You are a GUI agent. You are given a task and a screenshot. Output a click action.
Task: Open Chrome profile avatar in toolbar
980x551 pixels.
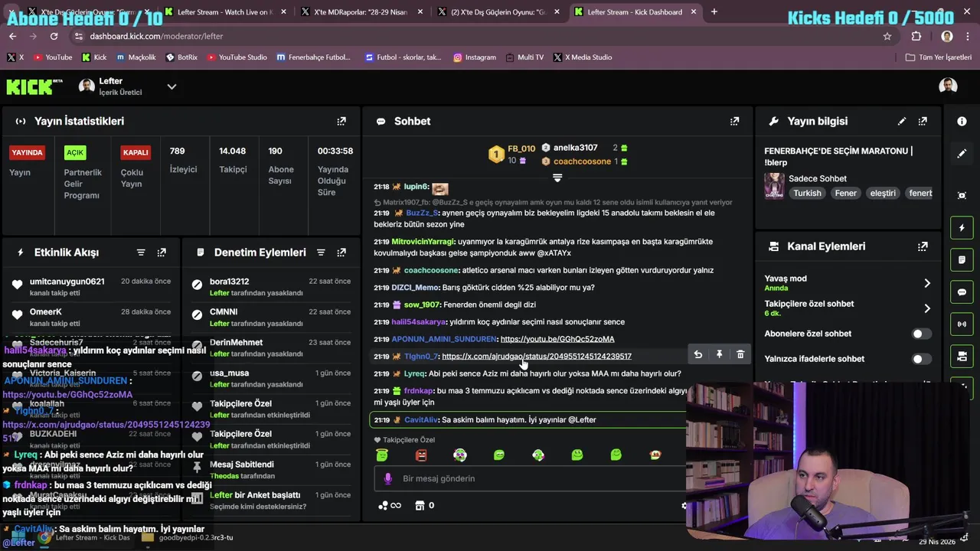click(x=947, y=36)
